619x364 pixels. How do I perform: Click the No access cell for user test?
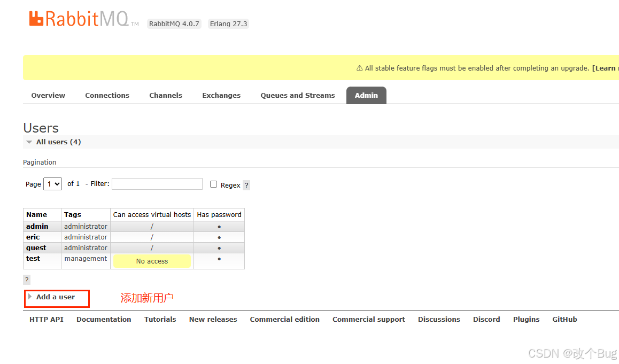point(152,261)
